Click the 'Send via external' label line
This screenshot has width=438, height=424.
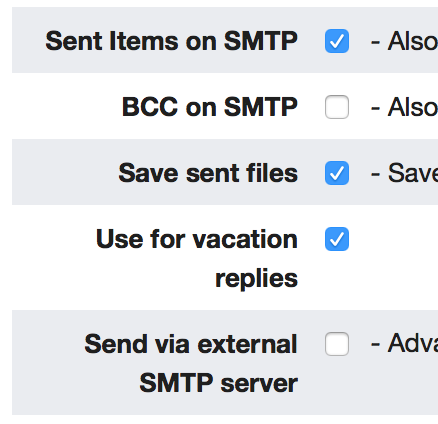(191, 344)
